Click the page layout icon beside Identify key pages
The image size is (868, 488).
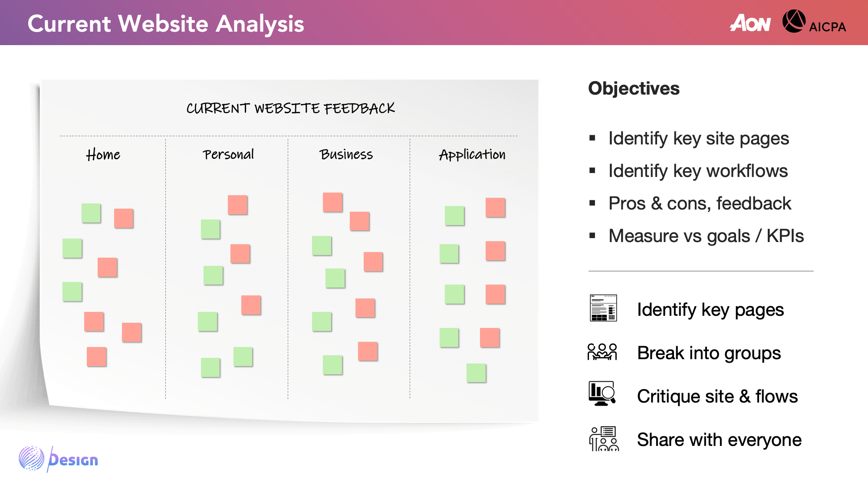pos(603,308)
